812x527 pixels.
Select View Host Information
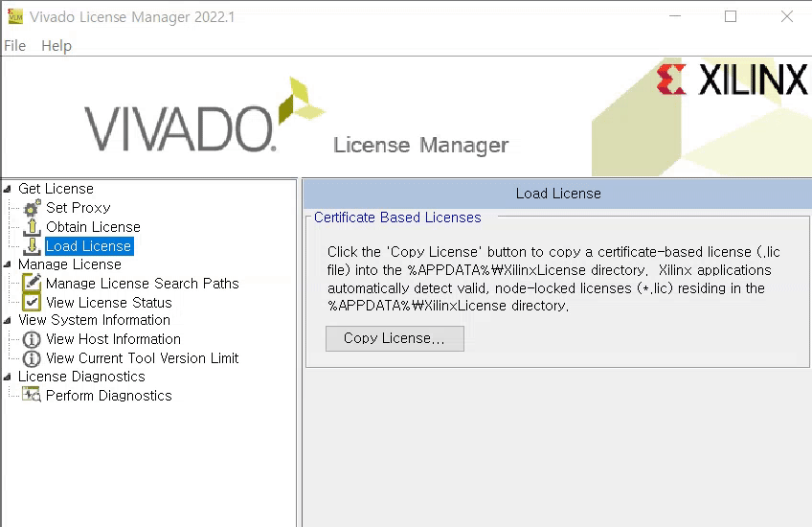(113, 339)
